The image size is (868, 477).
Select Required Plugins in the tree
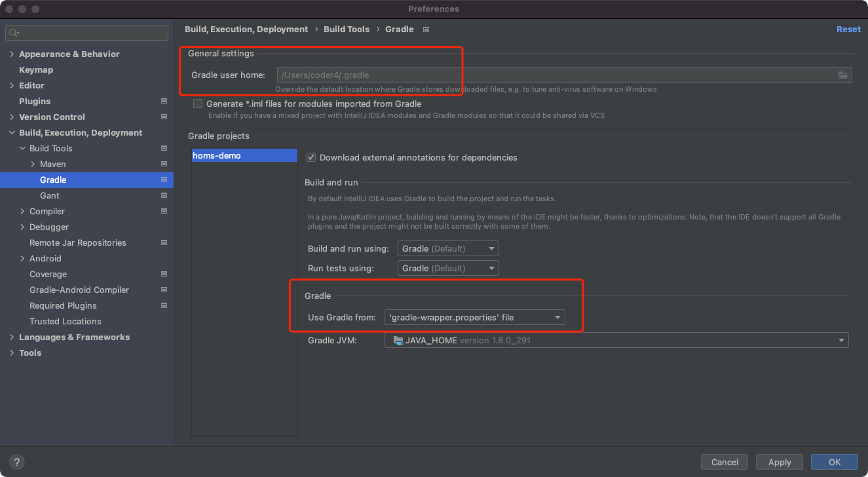coord(63,305)
